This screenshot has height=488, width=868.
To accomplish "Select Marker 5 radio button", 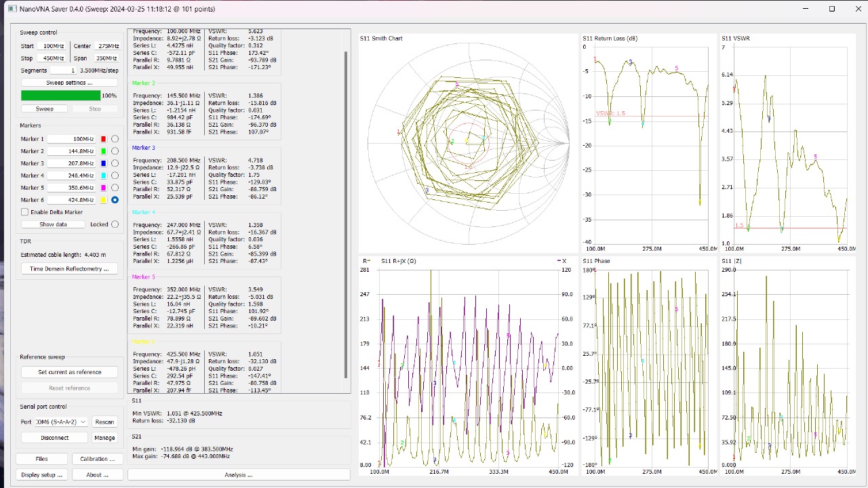I will click(x=115, y=188).
